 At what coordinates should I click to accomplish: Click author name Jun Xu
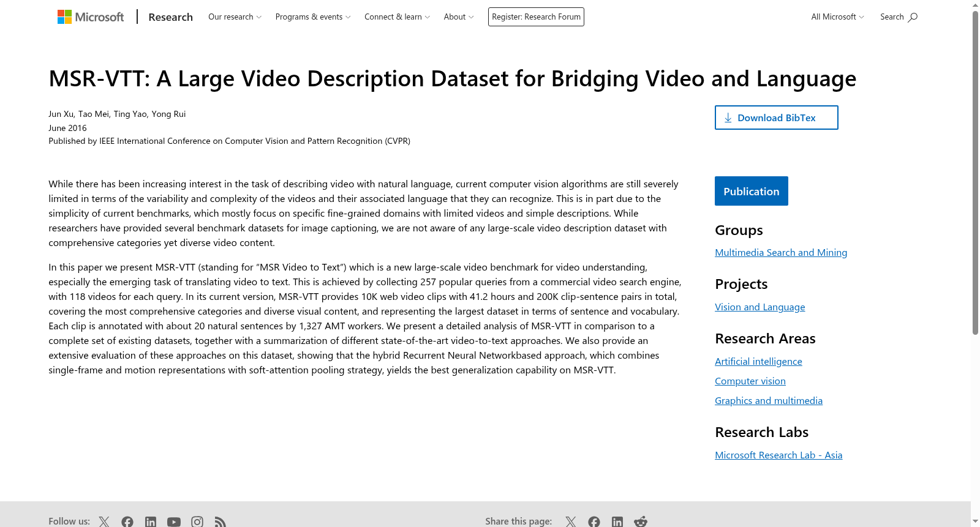pyautogui.click(x=61, y=114)
